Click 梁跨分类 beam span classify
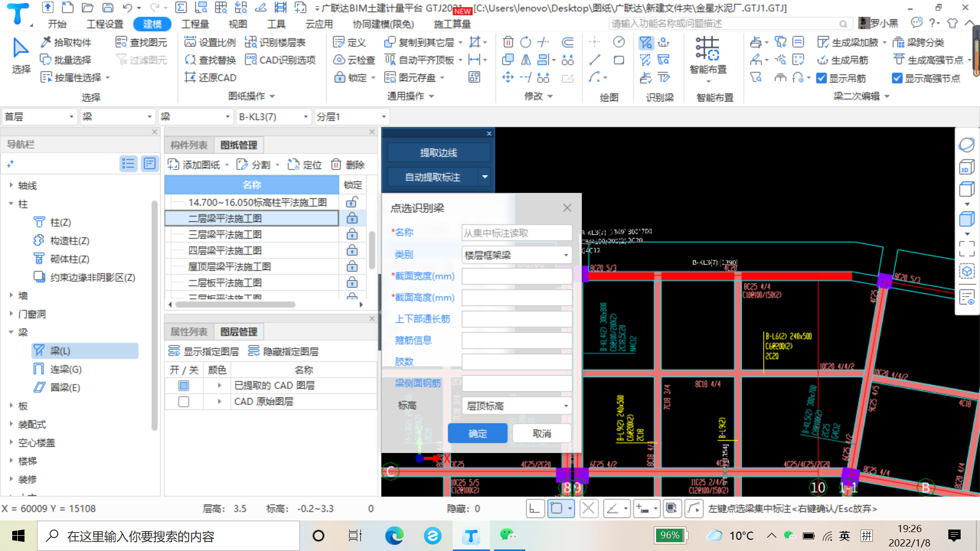This screenshot has height=551, width=980. [x=918, y=42]
